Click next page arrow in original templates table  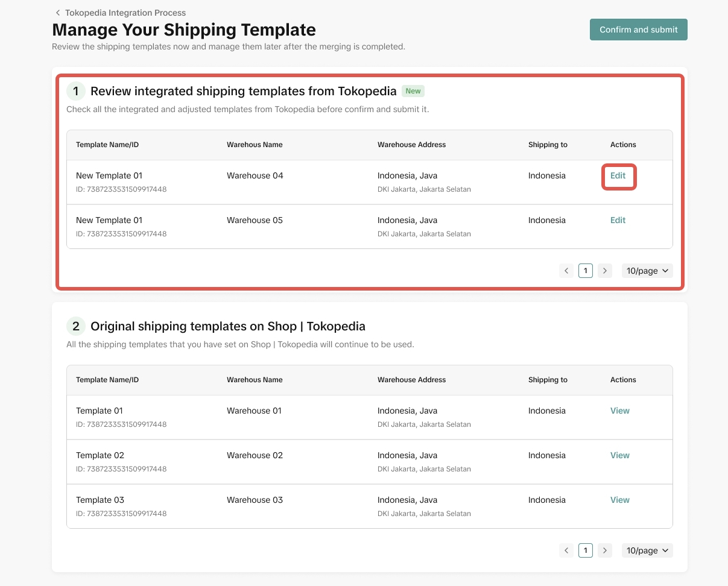pos(605,550)
